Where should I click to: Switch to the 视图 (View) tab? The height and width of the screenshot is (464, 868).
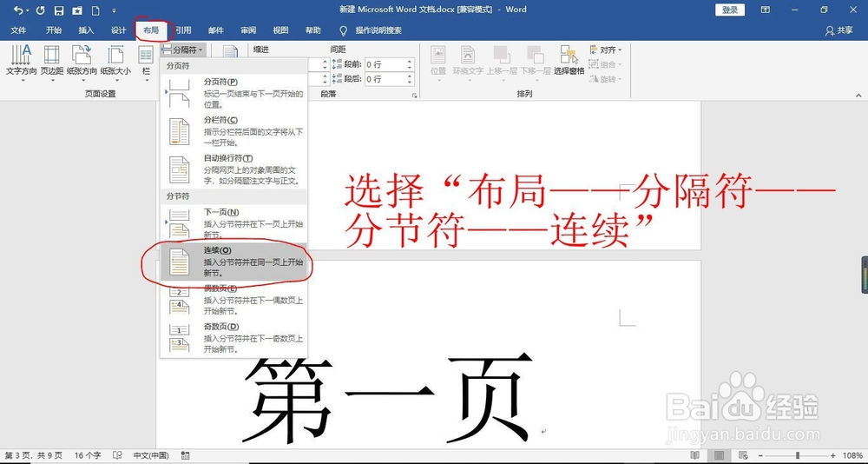(x=280, y=30)
